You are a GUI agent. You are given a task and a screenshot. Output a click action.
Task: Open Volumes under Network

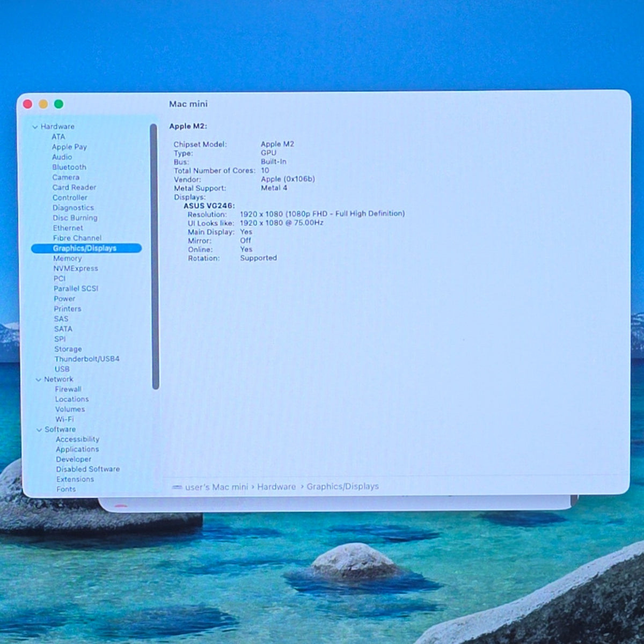click(x=70, y=409)
